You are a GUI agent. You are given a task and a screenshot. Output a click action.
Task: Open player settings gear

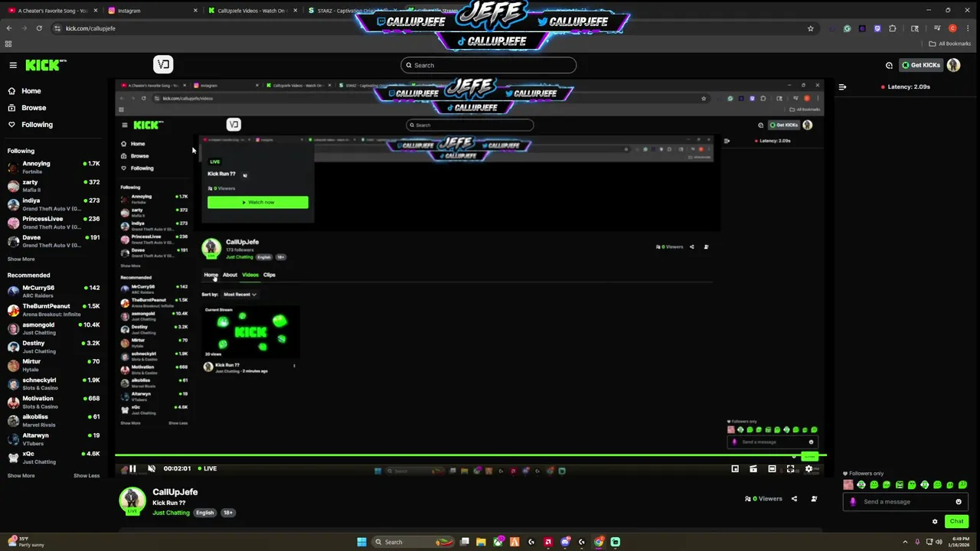pos(808,468)
